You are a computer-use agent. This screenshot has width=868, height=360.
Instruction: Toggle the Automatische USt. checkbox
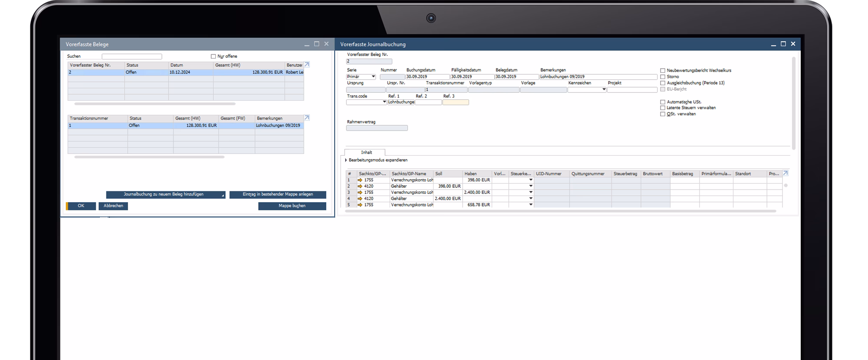pyautogui.click(x=663, y=102)
